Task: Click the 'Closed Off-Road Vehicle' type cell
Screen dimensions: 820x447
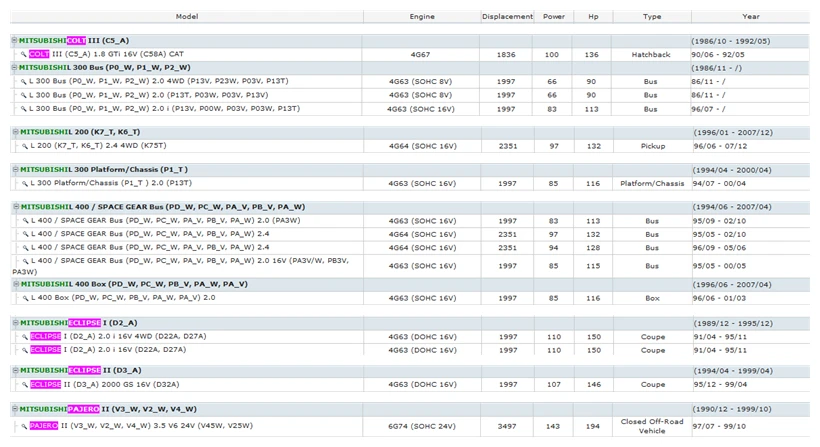Action: [x=652, y=426]
